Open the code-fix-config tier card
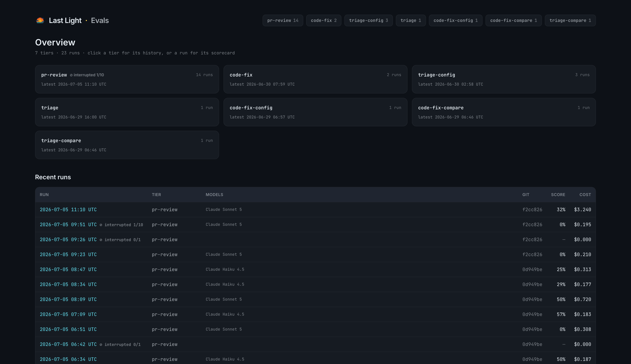Image resolution: width=631 pixels, height=364 pixels. click(315, 112)
